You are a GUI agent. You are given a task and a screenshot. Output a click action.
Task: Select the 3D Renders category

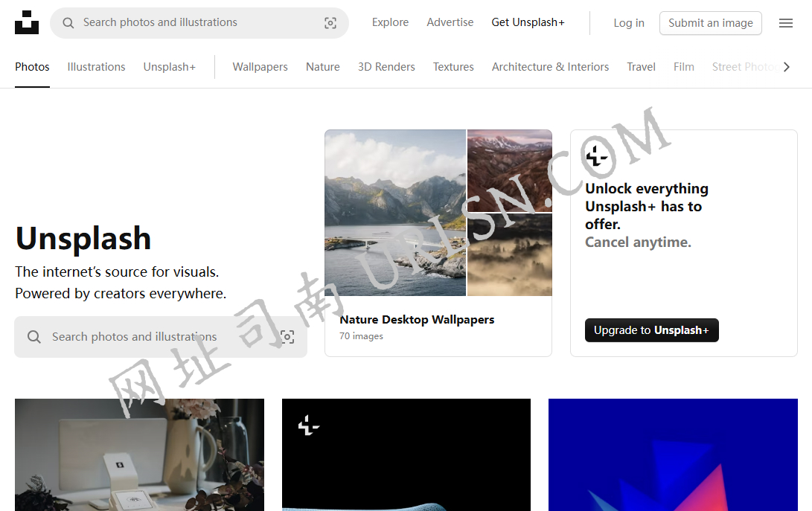386,67
